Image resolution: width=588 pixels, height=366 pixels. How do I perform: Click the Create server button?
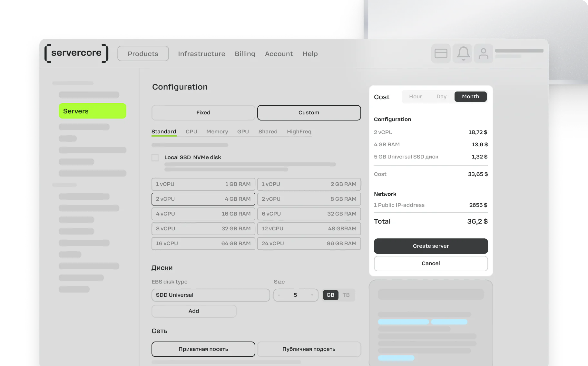431,246
